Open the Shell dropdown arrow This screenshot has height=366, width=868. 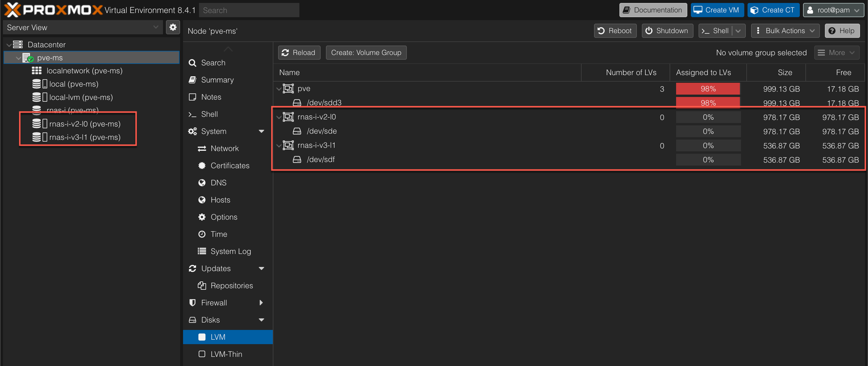coord(738,31)
